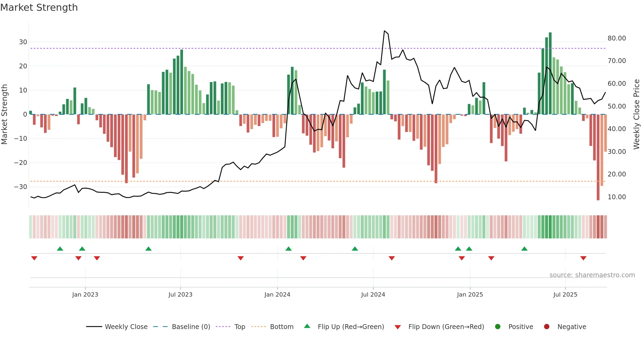Click the 30 tick on left axis
The image size is (644, 362).
coord(23,42)
